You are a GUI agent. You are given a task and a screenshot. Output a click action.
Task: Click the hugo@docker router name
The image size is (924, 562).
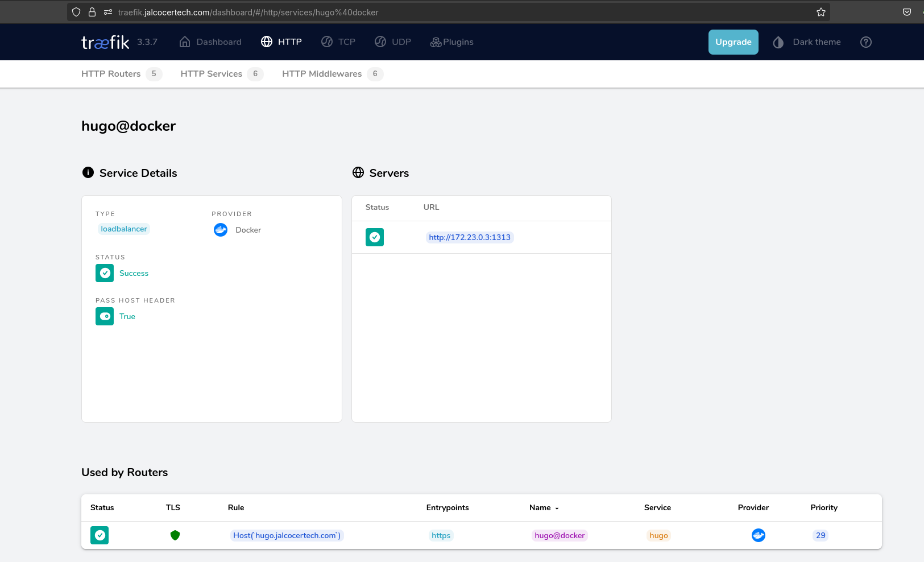(x=560, y=535)
